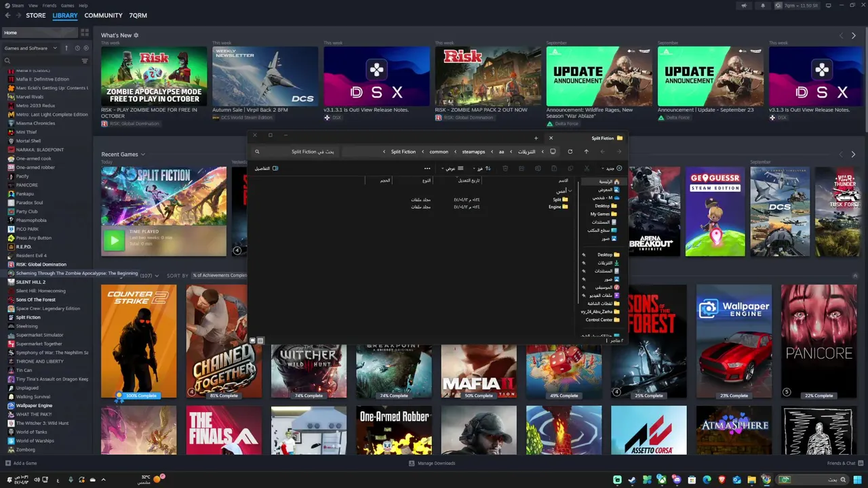This screenshot has width=868, height=488.
Task: Switch to the COMMUNITY tab
Action: (x=104, y=16)
